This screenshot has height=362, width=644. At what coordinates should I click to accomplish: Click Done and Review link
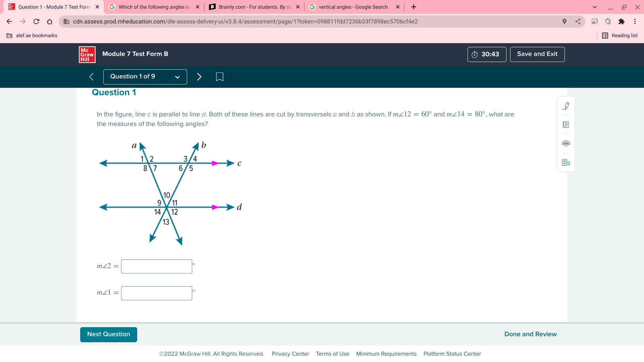coord(530,334)
